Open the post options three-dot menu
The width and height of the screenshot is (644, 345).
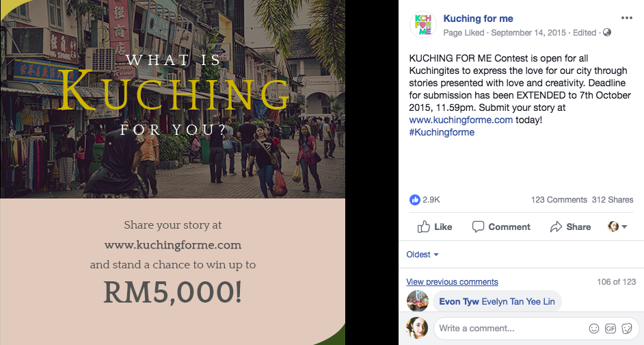pos(627,18)
